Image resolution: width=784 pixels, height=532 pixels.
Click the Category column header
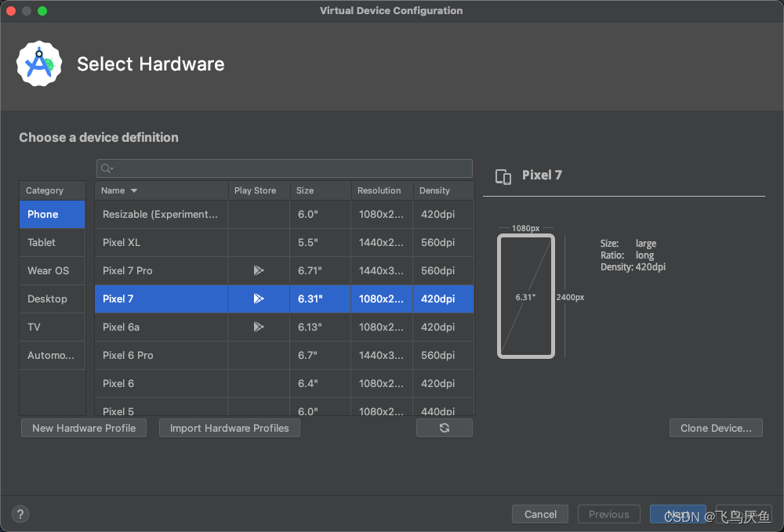[53, 190]
